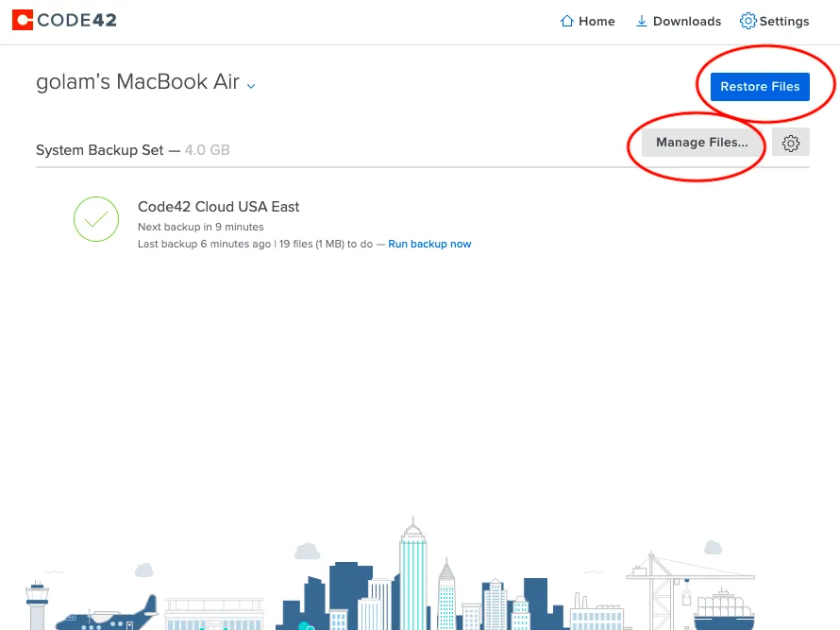
Task: Click the 4.0 GB size label
Action: (x=208, y=150)
